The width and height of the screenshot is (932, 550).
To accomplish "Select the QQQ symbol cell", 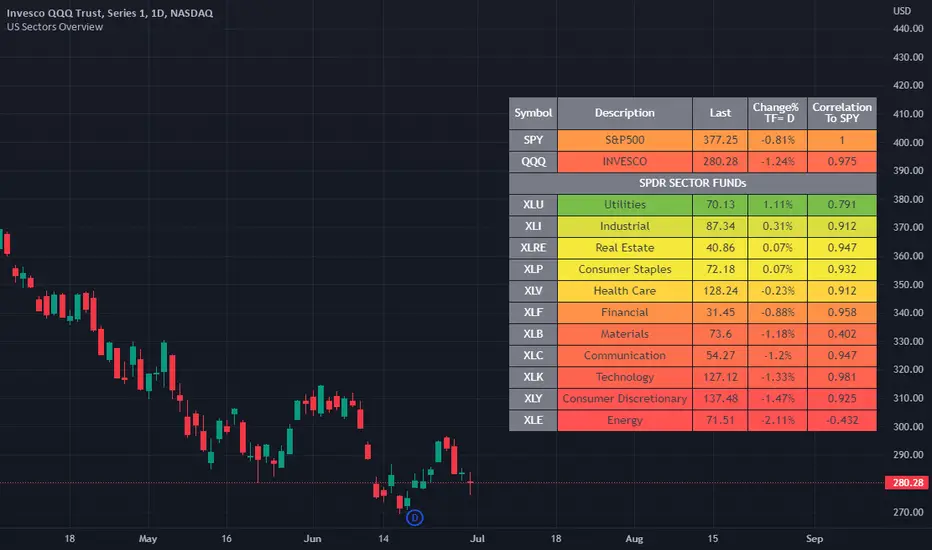I will [x=533, y=162].
